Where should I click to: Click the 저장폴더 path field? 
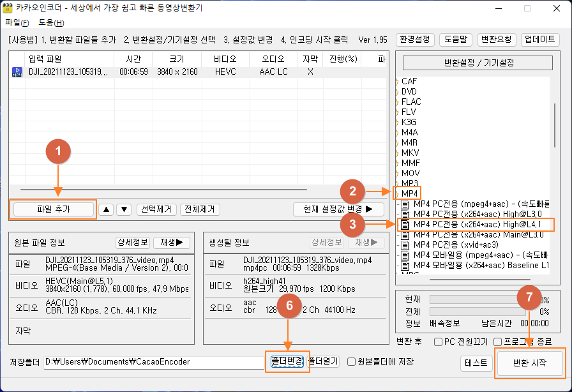tap(154, 362)
